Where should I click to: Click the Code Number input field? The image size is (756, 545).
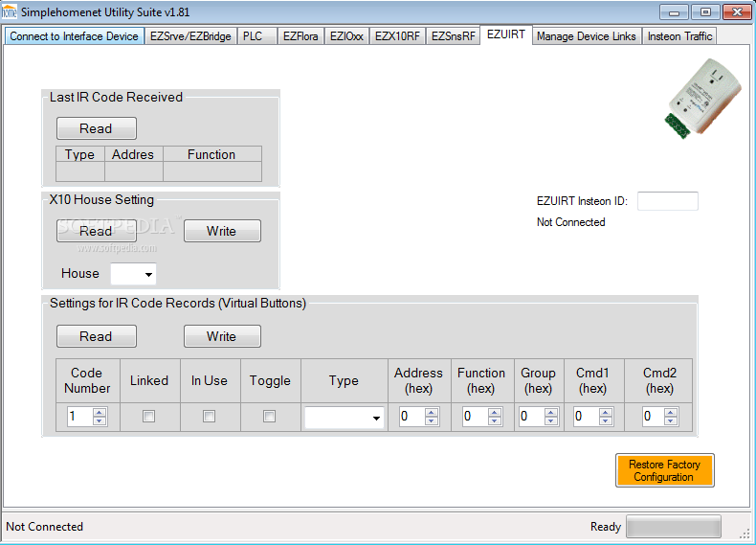coord(80,417)
